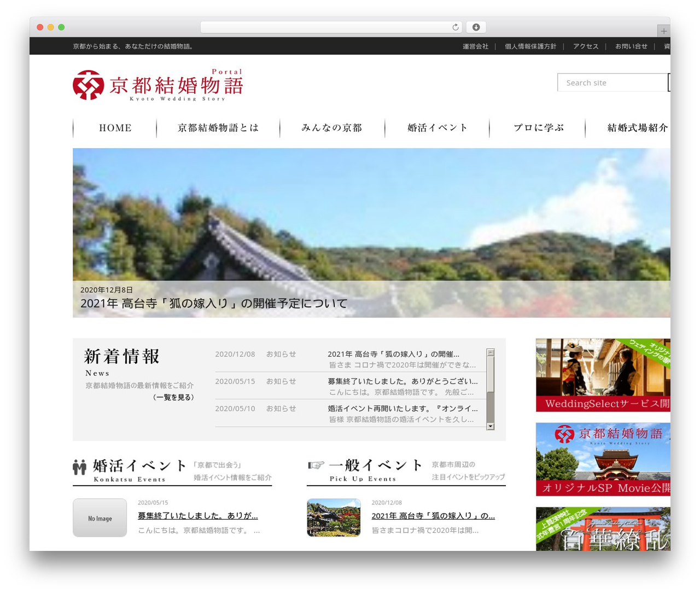Viewport: 700px width, 593px height.
Task: Click the browser address bar
Action: pyautogui.click(x=331, y=27)
